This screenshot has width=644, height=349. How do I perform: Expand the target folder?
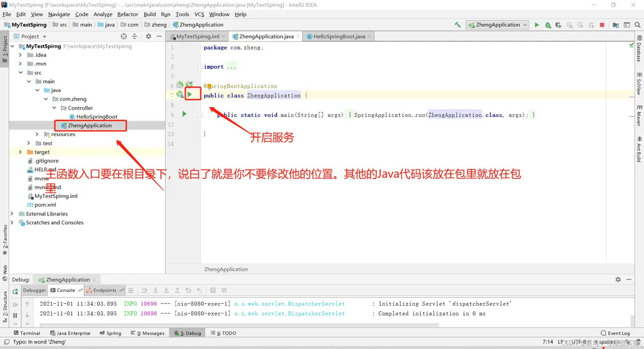pos(20,152)
